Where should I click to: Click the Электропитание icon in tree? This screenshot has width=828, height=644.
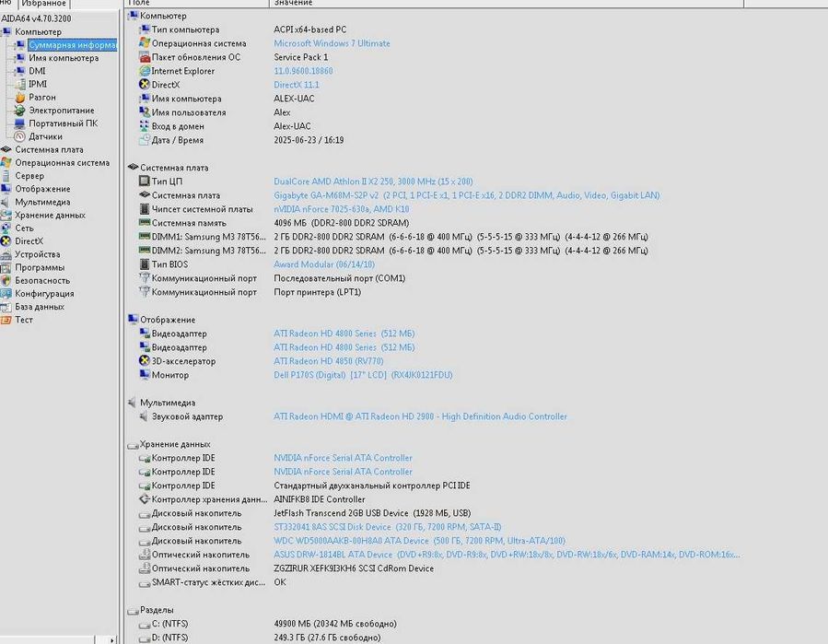[x=20, y=110]
